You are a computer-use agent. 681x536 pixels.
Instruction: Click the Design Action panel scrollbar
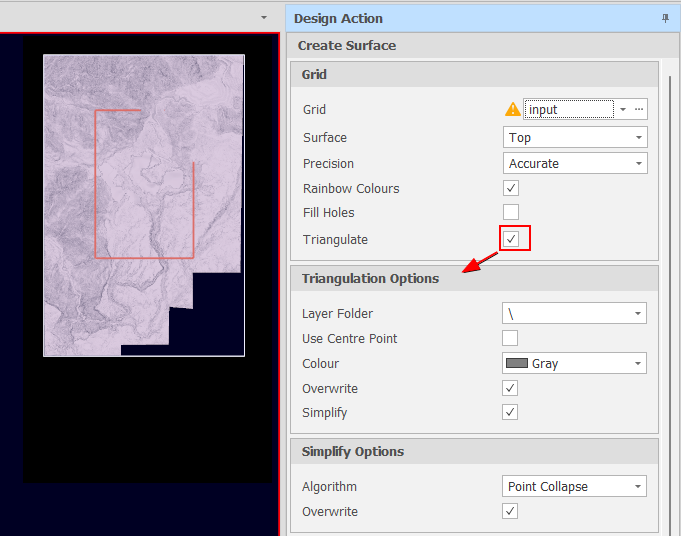tap(670, 304)
